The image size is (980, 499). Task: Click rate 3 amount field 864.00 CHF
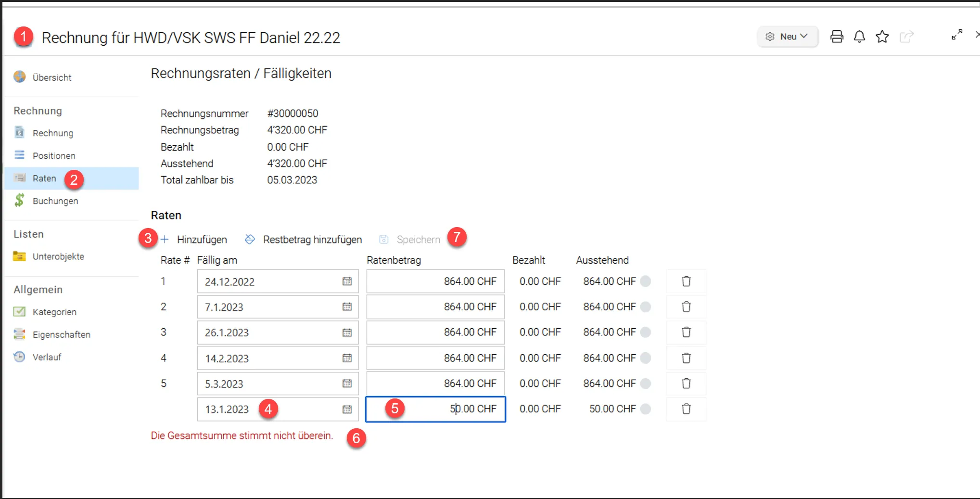[x=435, y=333]
